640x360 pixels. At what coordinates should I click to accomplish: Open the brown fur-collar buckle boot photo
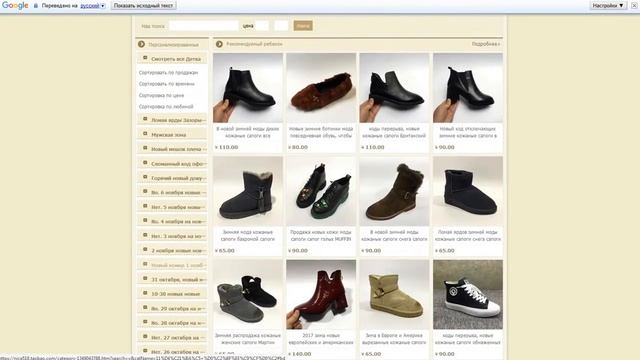pos(394,191)
